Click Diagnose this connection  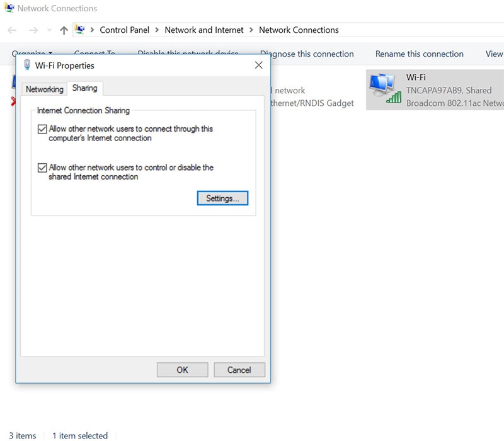(x=307, y=54)
